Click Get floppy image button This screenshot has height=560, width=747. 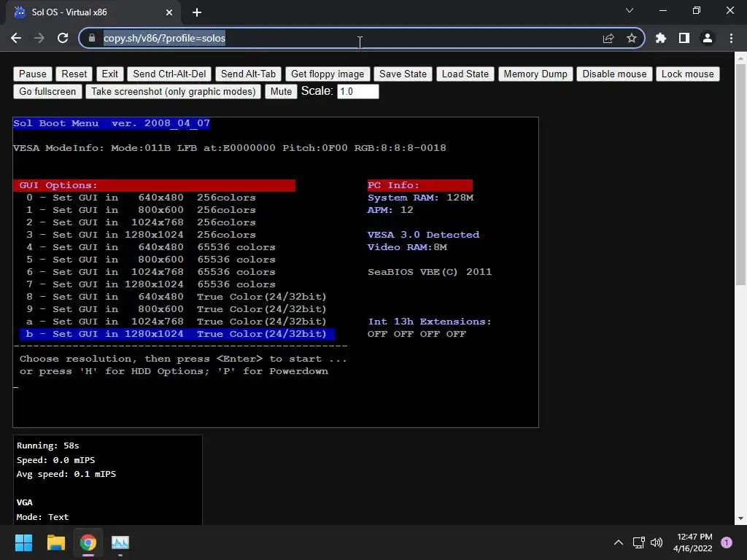pyautogui.click(x=328, y=74)
